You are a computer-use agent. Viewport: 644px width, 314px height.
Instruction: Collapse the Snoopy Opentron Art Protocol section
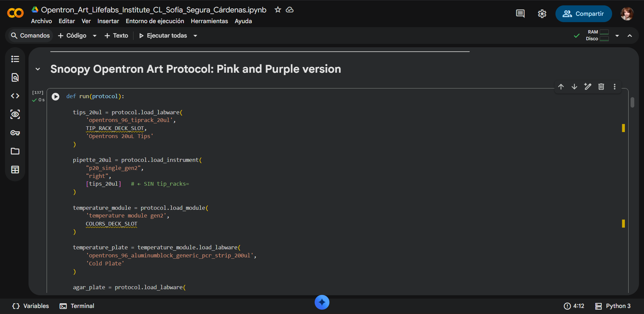coord(38,69)
